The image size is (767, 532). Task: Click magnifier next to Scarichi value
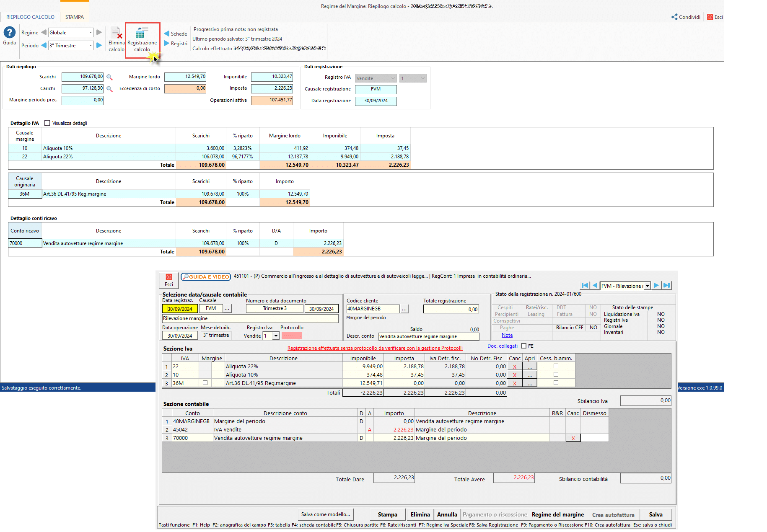coord(109,77)
